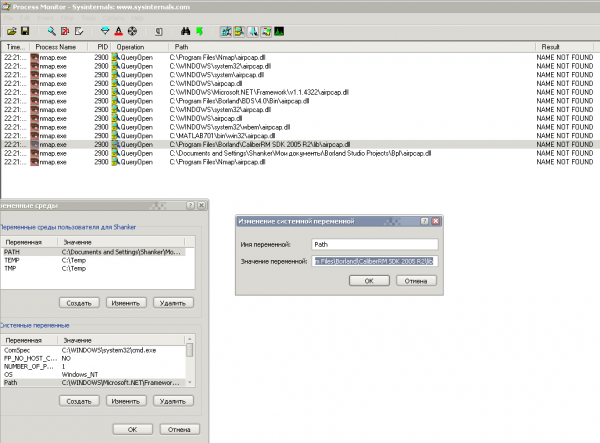
Task: Select row with Documents and Settings\Shanker path
Action: tap(299, 153)
